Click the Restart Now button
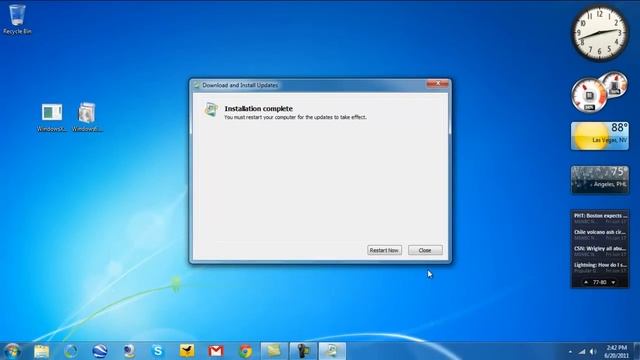The image size is (640, 360). point(384,250)
